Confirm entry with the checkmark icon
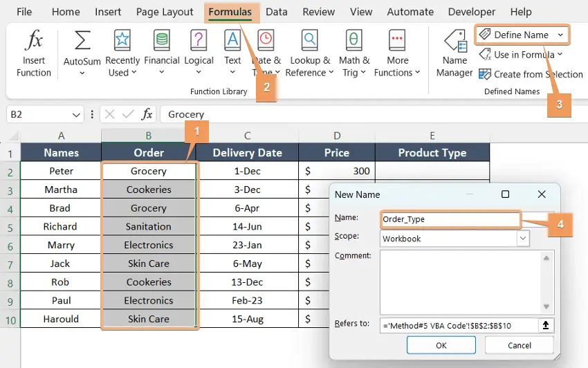This screenshot has width=588, height=368. [128, 114]
